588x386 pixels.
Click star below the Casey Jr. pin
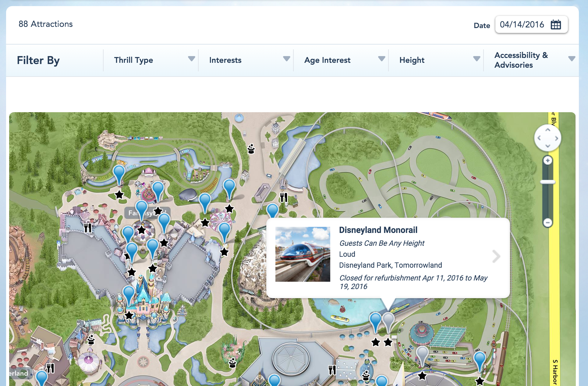pos(119,195)
